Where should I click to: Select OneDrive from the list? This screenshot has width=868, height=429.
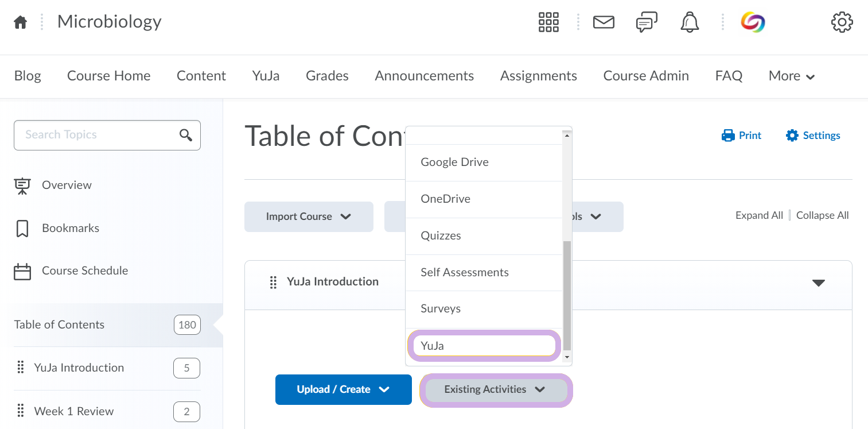484,199
